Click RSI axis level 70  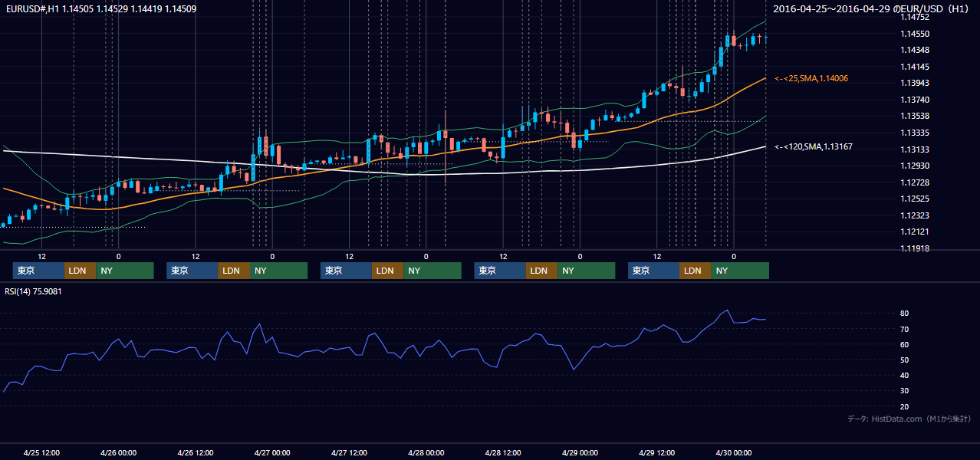click(x=905, y=329)
